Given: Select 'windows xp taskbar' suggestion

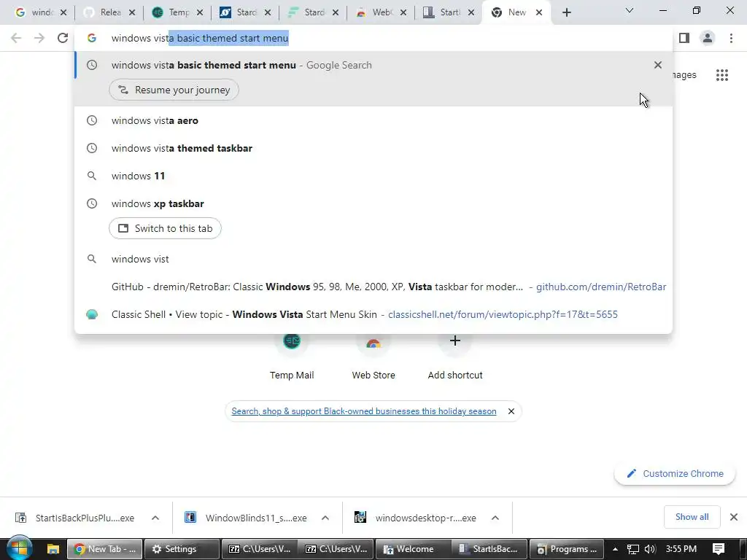Looking at the screenshot, I should tap(373, 203).
